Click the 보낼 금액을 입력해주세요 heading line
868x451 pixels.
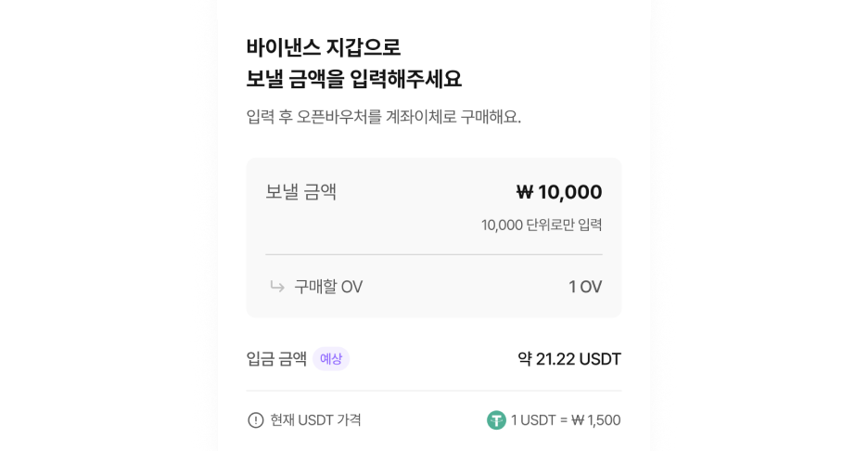(353, 79)
